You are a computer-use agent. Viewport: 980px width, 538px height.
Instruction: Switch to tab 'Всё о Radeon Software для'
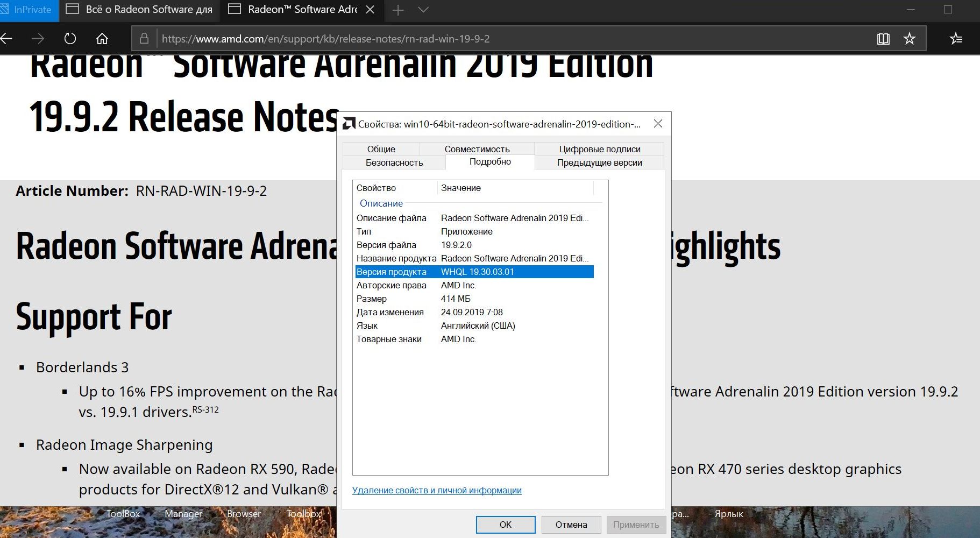coord(139,10)
